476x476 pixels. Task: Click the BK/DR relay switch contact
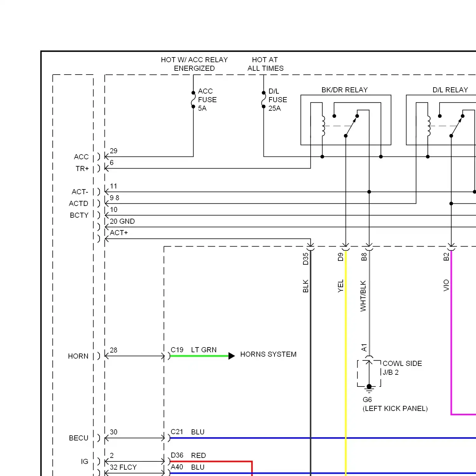(351, 126)
